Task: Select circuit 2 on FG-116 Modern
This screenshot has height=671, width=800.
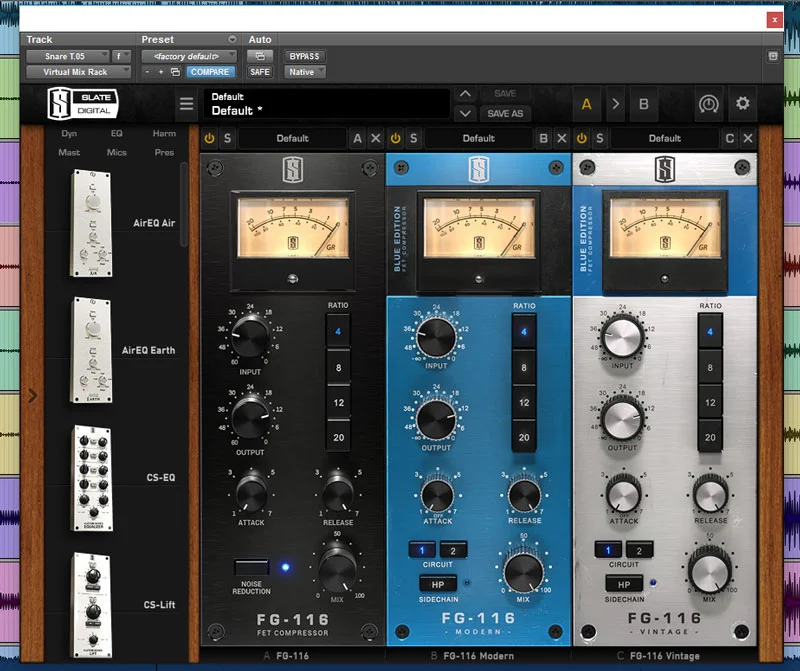Action: point(453,550)
